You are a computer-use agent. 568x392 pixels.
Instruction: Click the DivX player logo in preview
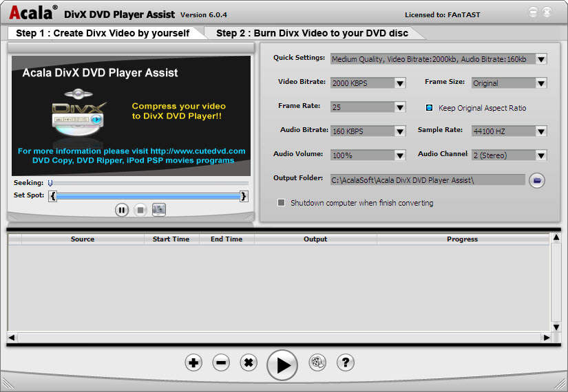click(78, 113)
